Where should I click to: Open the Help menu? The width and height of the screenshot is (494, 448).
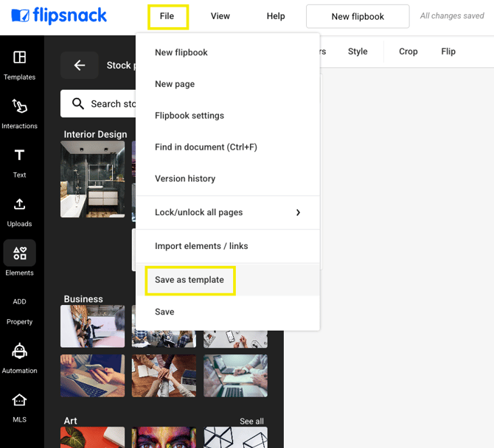[x=276, y=16]
